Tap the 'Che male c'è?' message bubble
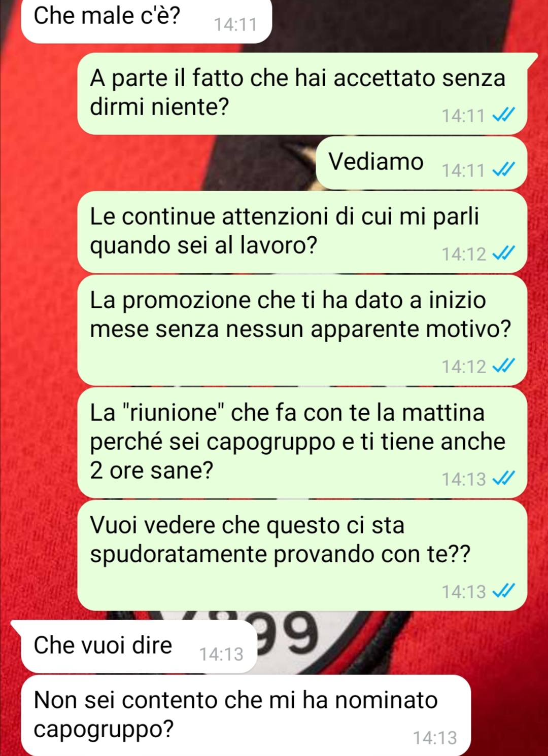548x756 pixels. point(147,20)
